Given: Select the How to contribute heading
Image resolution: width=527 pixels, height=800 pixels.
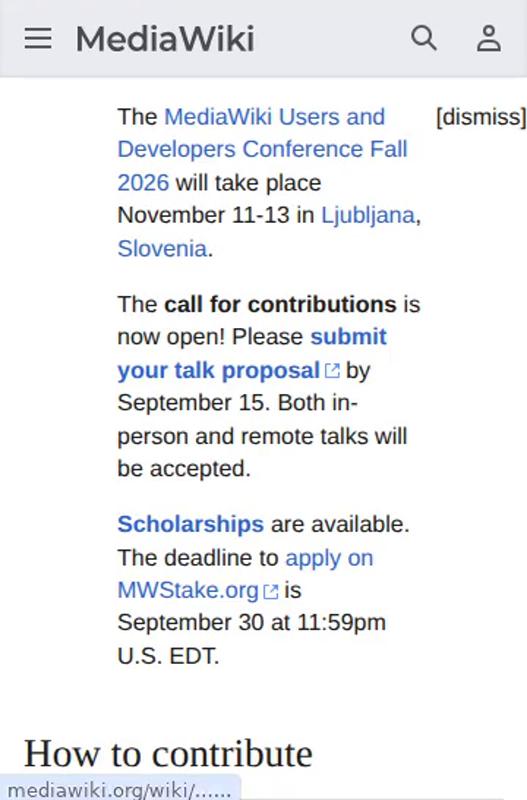Looking at the screenshot, I should click(168, 754).
